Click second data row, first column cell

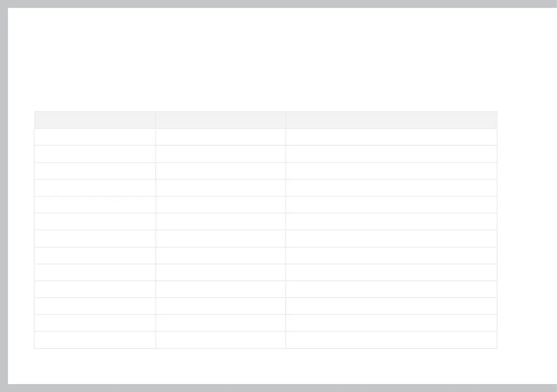click(95, 154)
